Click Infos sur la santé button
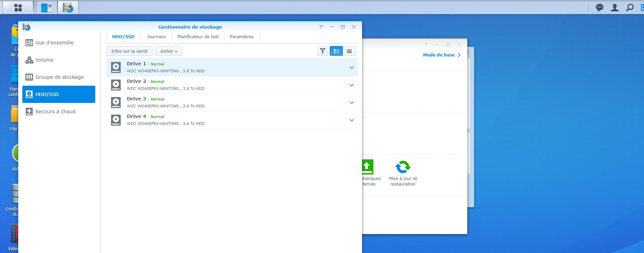 pyautogui.click(x=129, y=51)
